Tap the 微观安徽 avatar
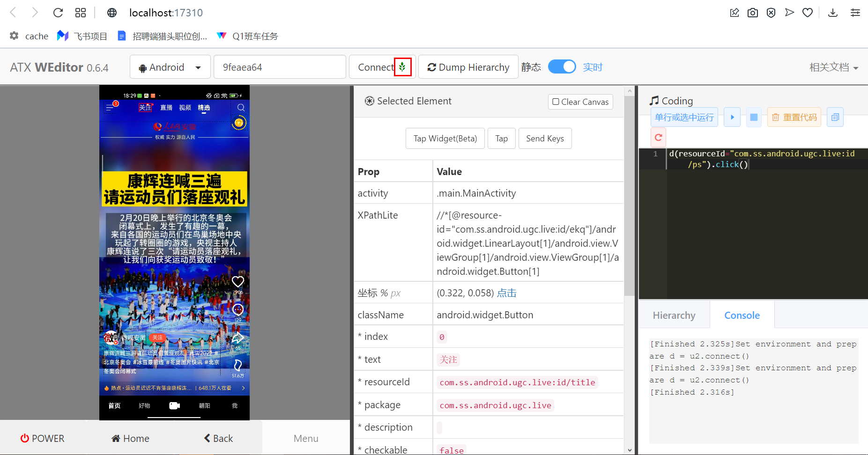 click(x=111, y=338)
